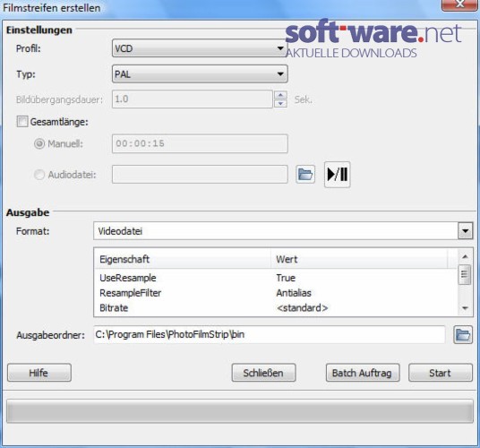Click the Batch Auftrag button
The image size is (480, 448).
point(363,373)
